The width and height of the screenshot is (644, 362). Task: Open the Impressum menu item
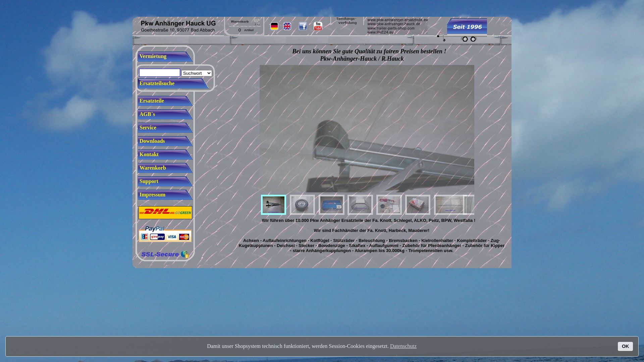pyautogui.click(x=165, y=195)
